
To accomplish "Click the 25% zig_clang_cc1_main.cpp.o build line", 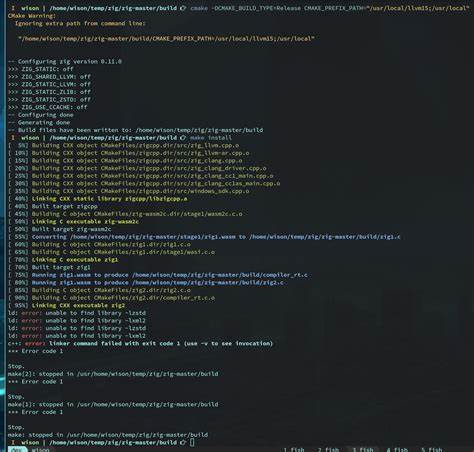I will tap(141, 176).
